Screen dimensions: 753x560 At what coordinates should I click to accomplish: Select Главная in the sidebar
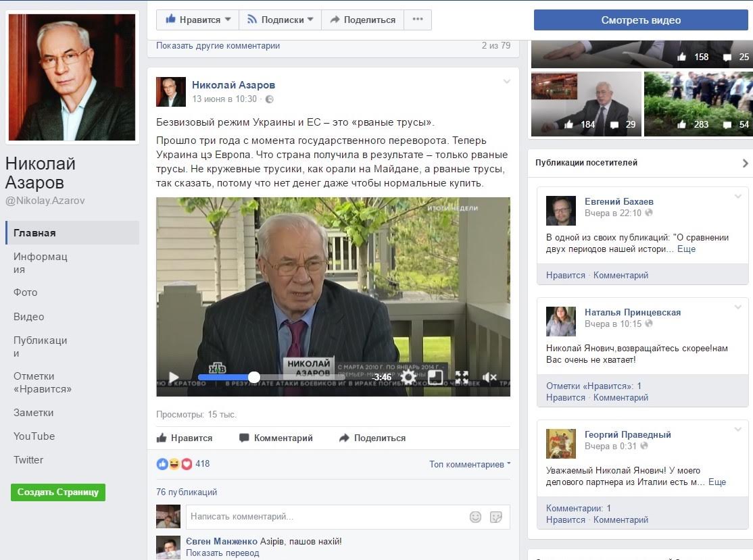point(72,233)
